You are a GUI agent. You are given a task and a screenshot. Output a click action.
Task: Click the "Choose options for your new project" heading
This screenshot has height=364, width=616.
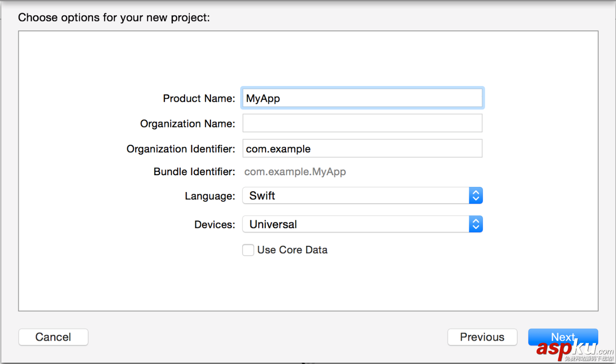(114, 18)
